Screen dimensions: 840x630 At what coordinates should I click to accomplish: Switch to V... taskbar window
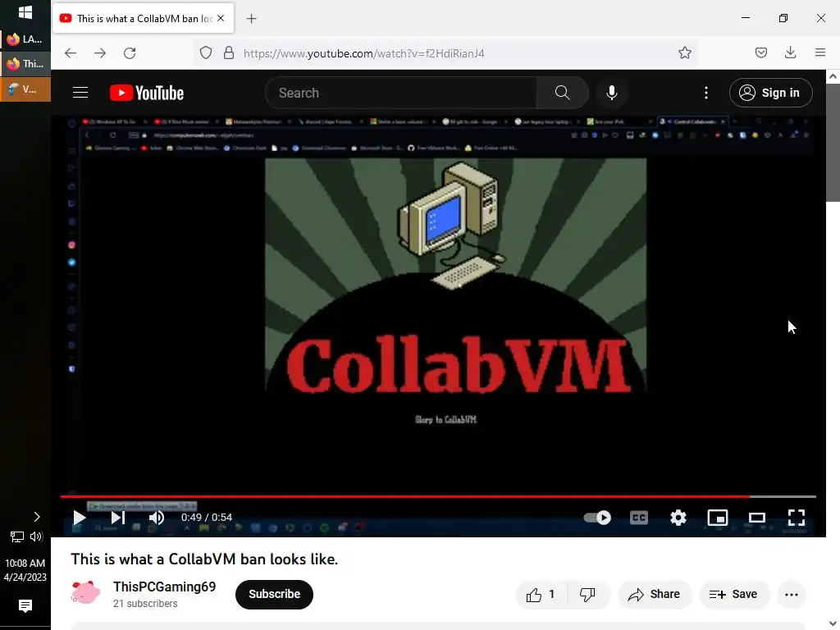(x=25, y=89)
